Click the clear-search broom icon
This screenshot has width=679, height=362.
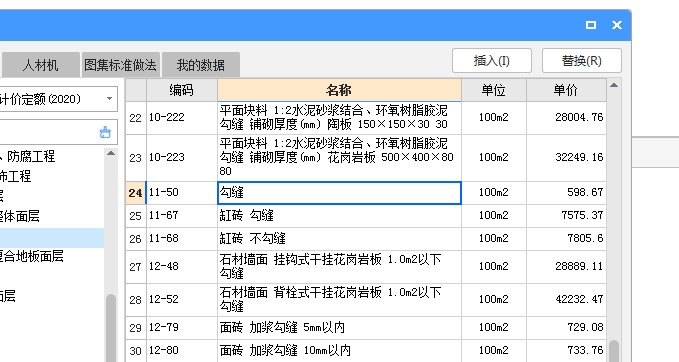(105, 132)
